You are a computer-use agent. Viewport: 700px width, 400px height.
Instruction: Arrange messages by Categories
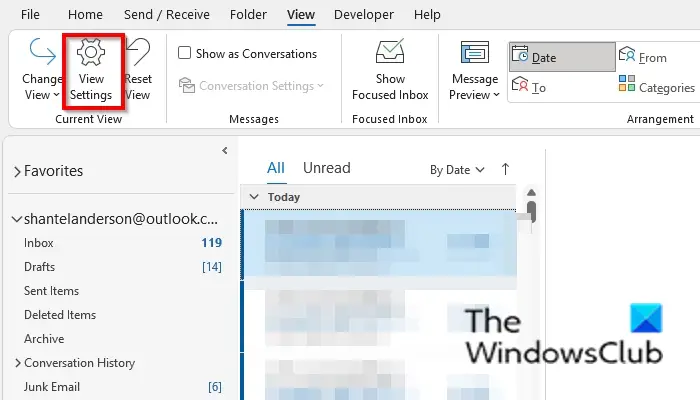(x=657, y=87)
